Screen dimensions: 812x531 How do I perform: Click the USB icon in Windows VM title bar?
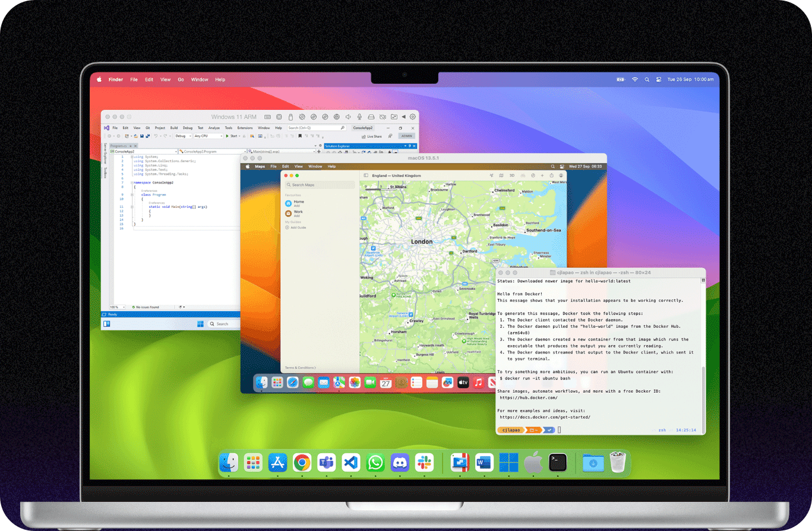[290, 117]
